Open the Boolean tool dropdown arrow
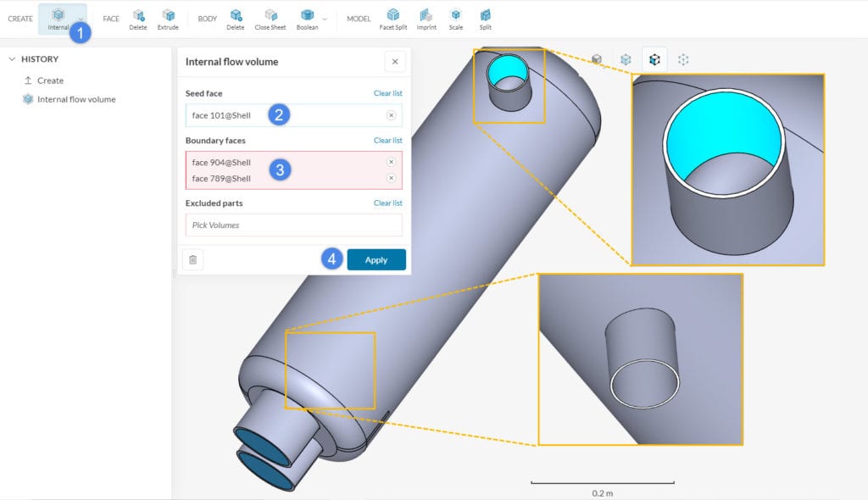The width and height of the screenshot is (868, 500). coord(325,19)
